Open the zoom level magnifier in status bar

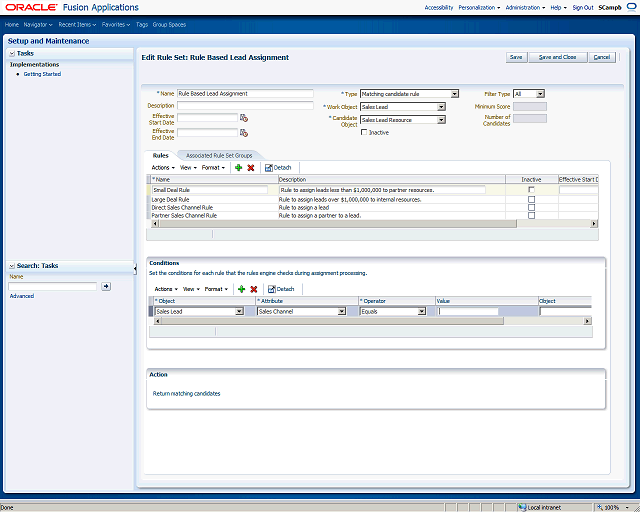tap(600, 508)
